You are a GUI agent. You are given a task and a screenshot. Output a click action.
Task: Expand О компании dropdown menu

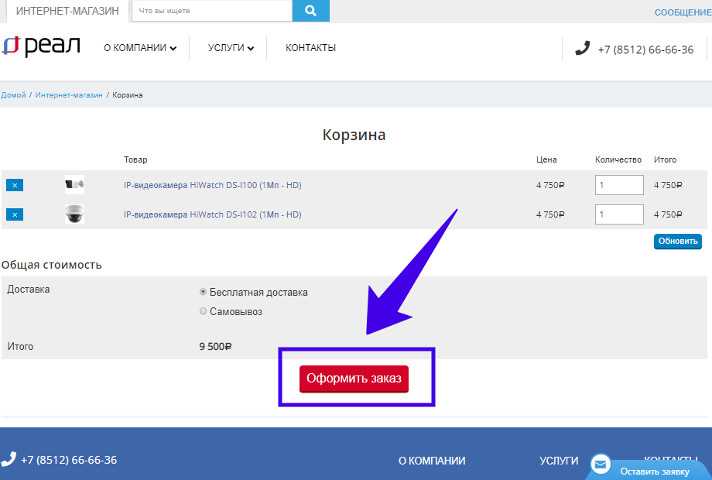140,48
